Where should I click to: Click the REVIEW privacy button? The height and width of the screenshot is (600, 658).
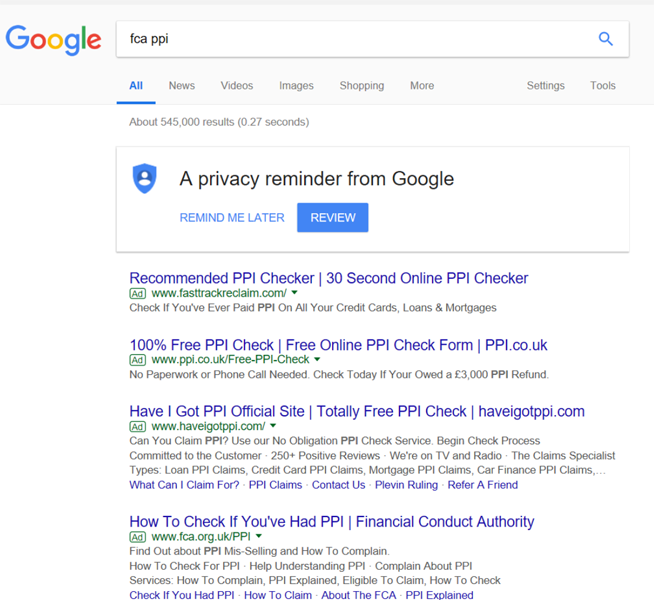coord(333,217)
